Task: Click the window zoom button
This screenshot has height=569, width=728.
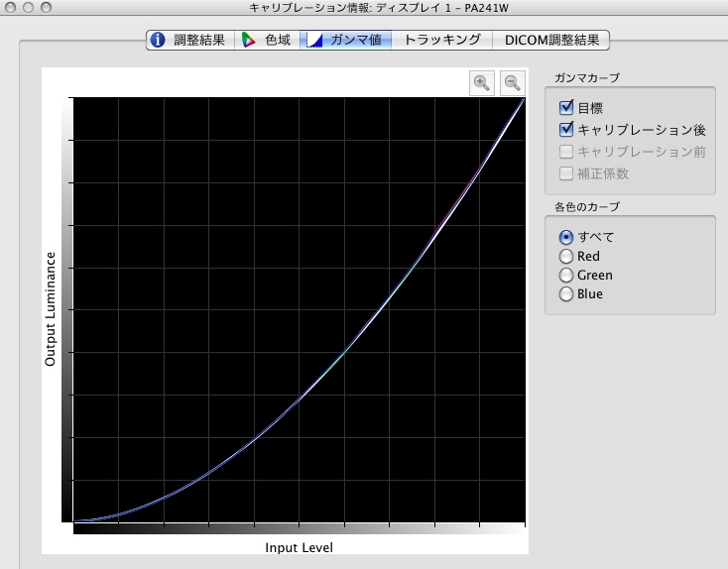Action: [x=46, y=7]
